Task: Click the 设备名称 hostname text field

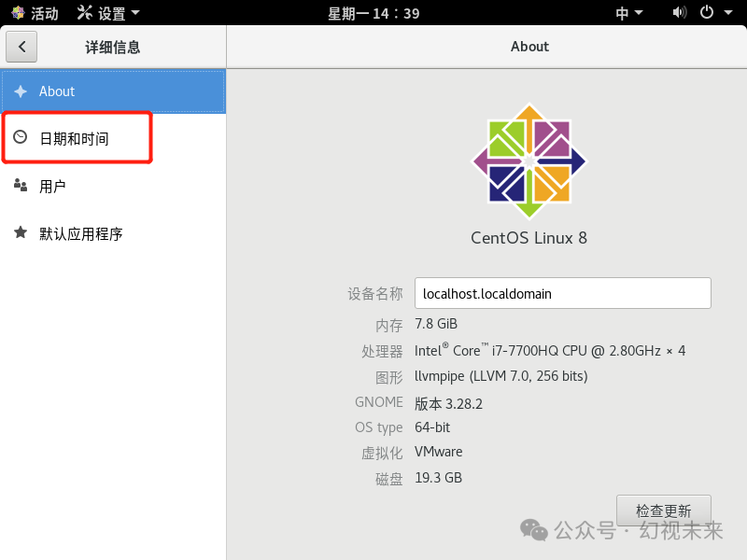Action: coord(562,293)
